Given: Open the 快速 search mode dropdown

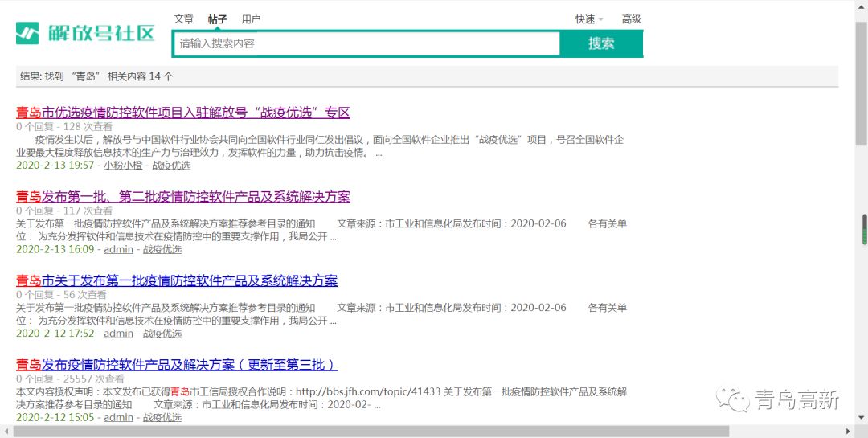Looking at the screenshot, I should point(589,18).
